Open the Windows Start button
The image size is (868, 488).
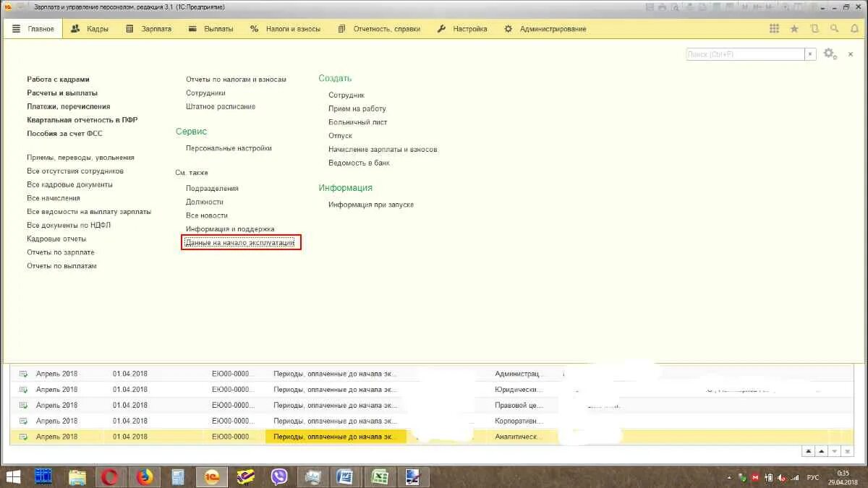(13, 476)
